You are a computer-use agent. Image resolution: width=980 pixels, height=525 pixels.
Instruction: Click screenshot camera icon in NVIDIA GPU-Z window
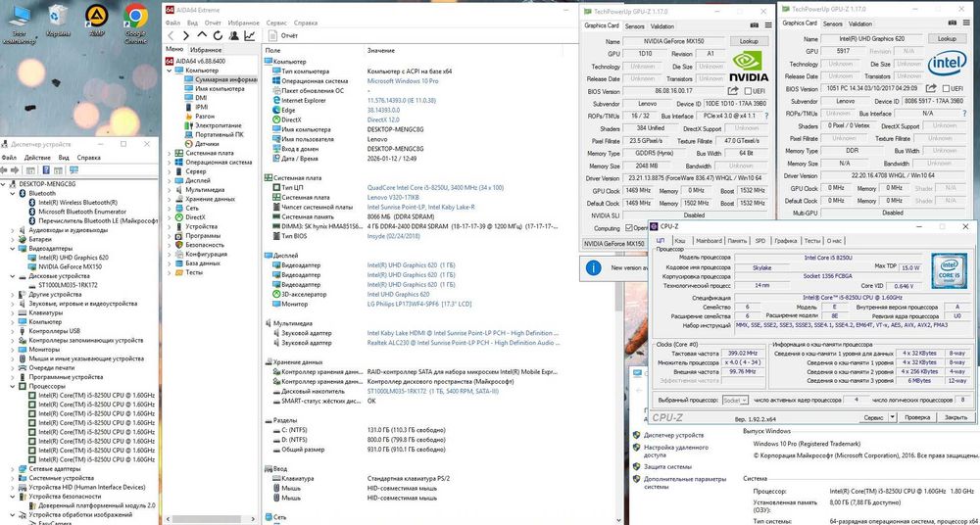[755, 25]
